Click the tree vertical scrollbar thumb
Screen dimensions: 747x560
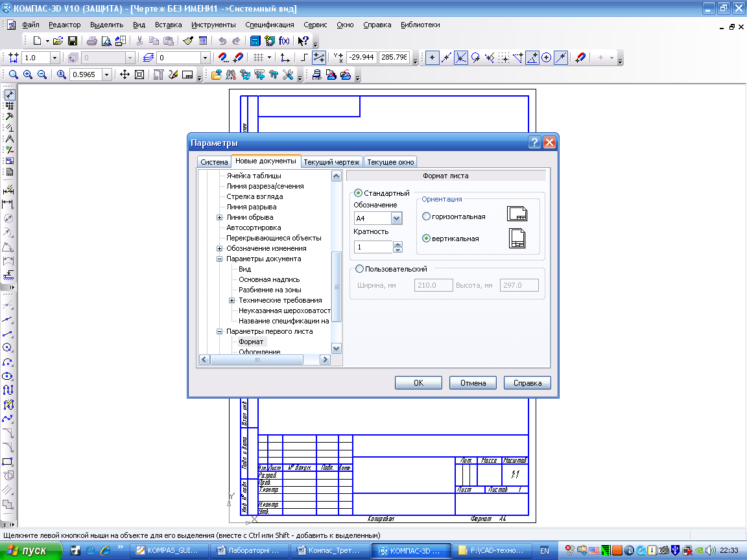[337, 286]
